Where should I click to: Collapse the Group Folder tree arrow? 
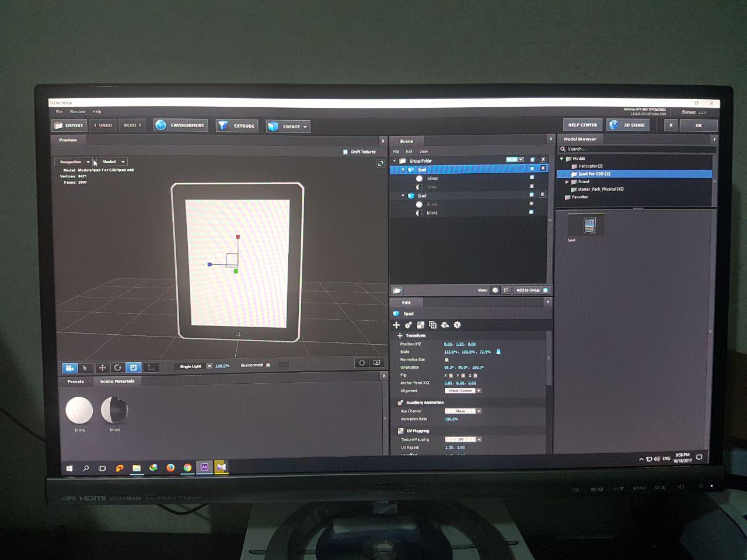[x=395, y=161]
